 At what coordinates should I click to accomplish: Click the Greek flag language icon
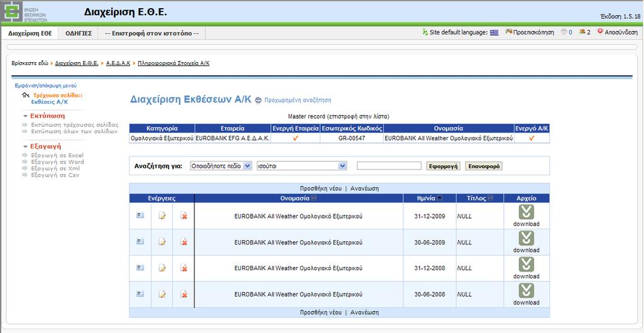(x=494, y=33)
